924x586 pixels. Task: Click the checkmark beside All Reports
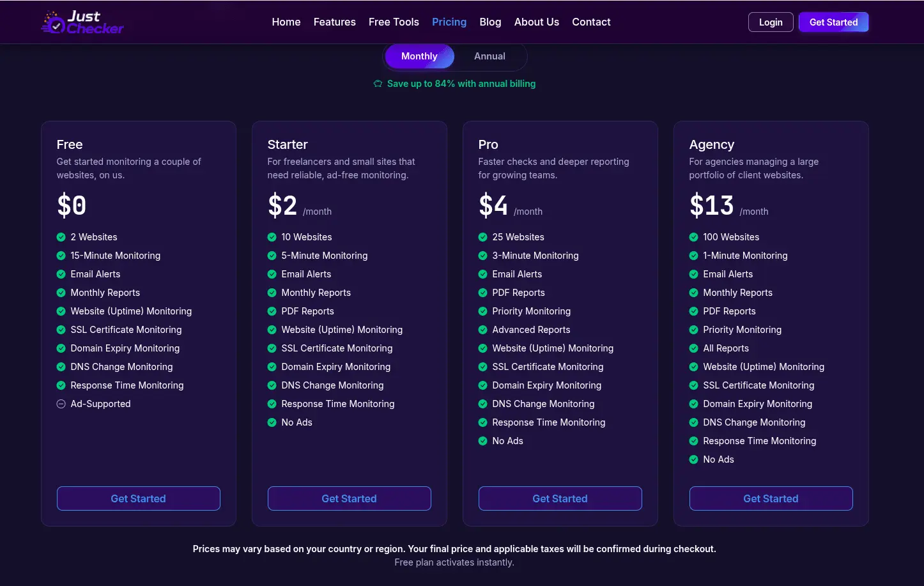click(694, 348)
